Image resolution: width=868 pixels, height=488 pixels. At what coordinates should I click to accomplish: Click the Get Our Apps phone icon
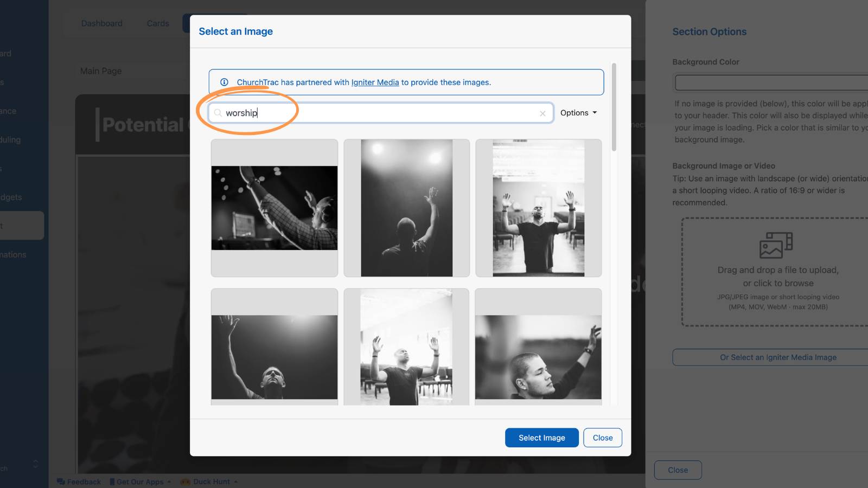point(112,481)
